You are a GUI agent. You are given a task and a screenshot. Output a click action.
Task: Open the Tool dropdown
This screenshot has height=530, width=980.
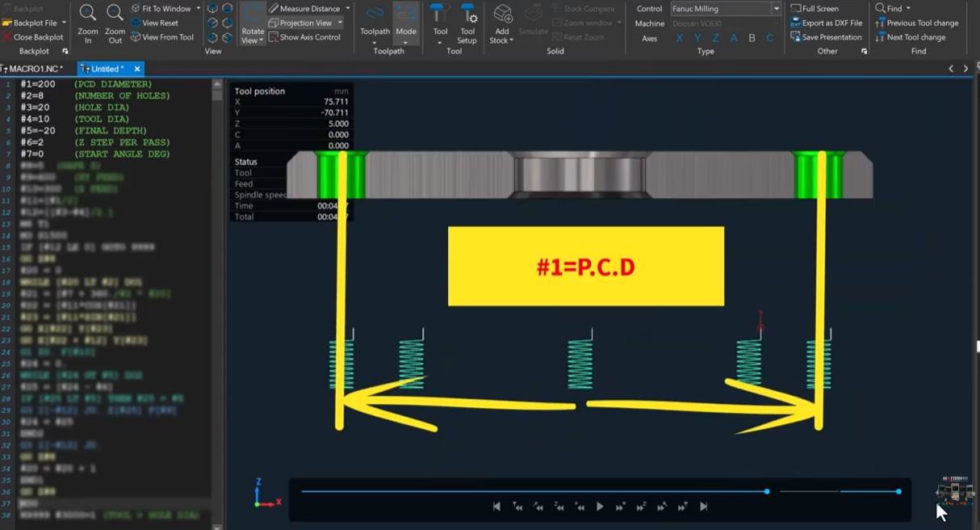[440, 24]
